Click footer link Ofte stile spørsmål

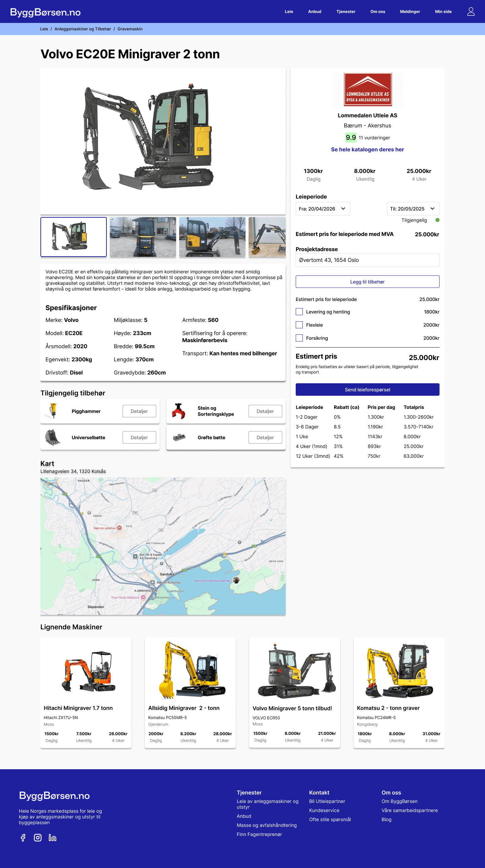tap(330, 819)
